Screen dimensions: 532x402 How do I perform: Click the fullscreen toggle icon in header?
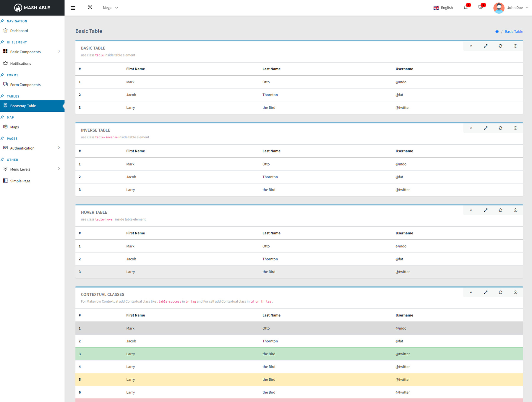pos(90,7)
